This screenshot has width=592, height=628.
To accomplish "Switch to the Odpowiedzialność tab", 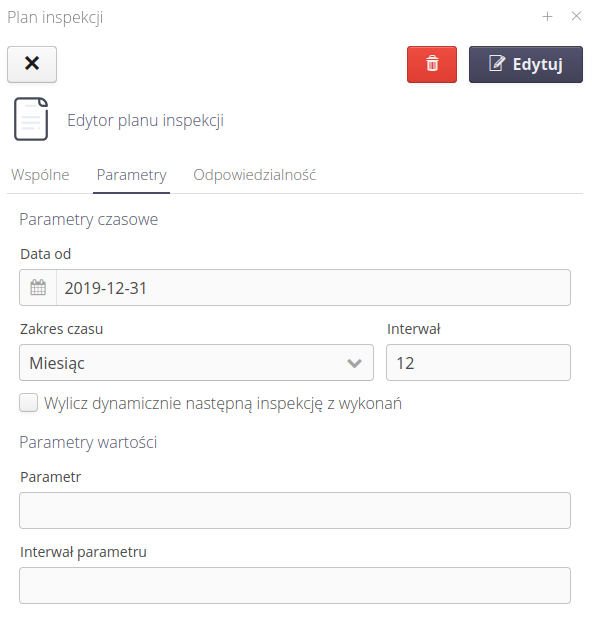I will (x=255, y=175).
